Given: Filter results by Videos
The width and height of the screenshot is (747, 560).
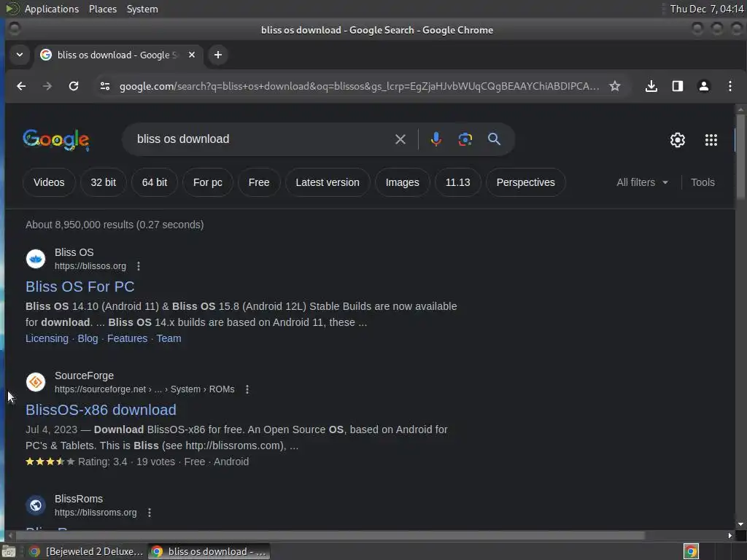Looking at the screenshot, I should pyautogui.click(x=49, y=182).
